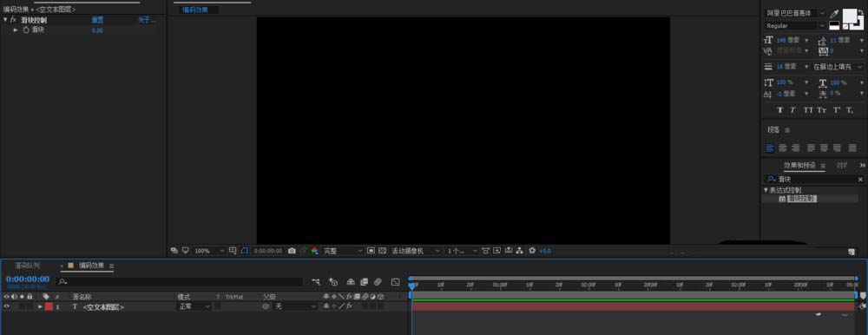Image resolution: width=868 pixels, height=335 pixels.
Task: Open the timeline button in viewer footer
Action: point(508,250)
